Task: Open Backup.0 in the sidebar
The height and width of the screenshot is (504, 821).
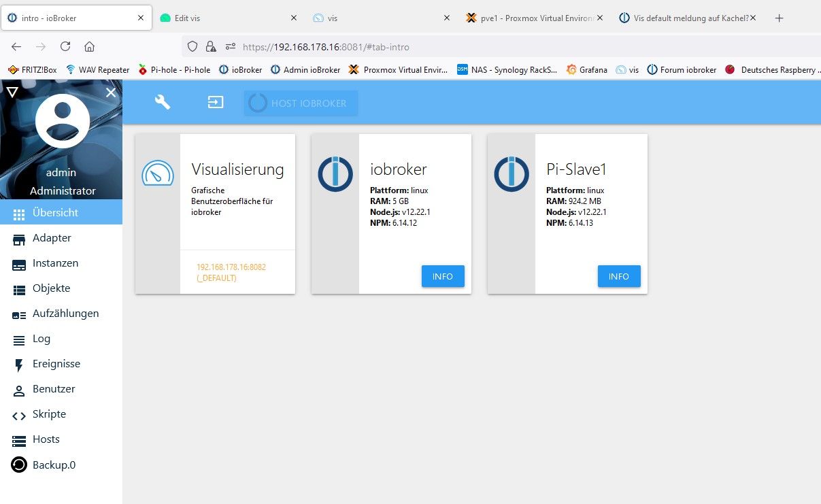Action: point(61,465)
